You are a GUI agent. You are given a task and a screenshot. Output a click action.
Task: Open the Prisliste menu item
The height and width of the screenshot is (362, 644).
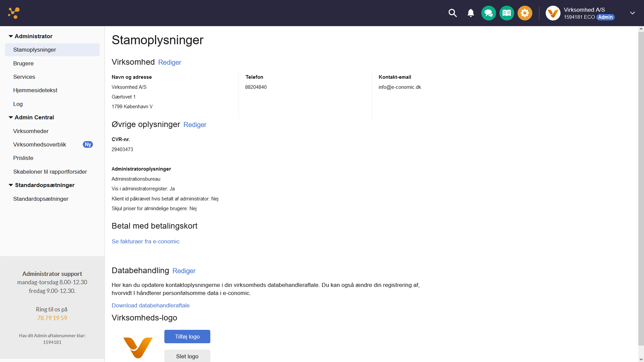click(x=23, y=158)
